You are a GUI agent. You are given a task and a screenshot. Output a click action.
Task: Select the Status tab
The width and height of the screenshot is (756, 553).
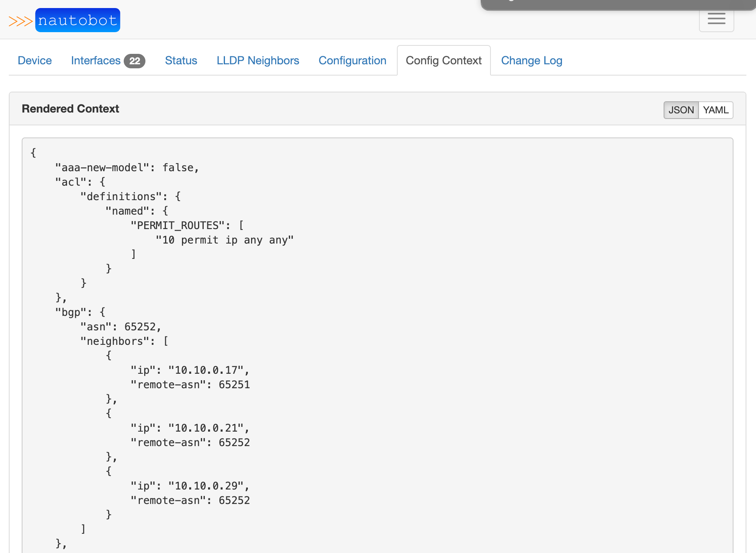(181, 60)
